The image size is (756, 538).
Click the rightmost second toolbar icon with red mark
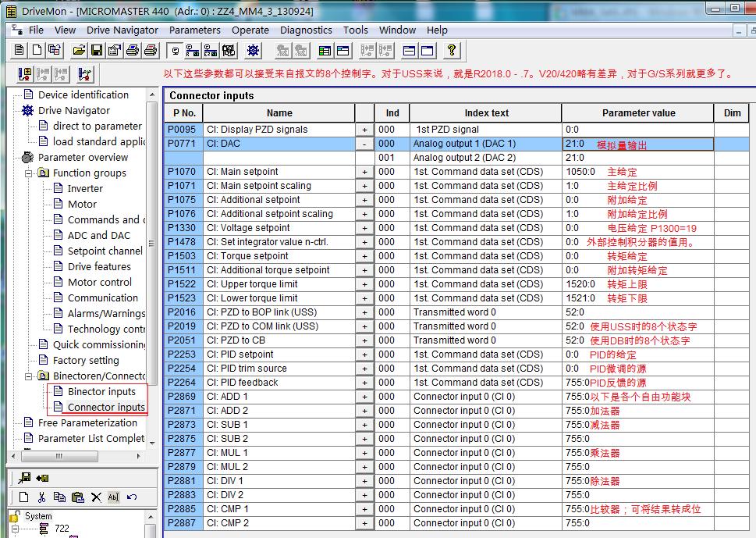point(85,74)
